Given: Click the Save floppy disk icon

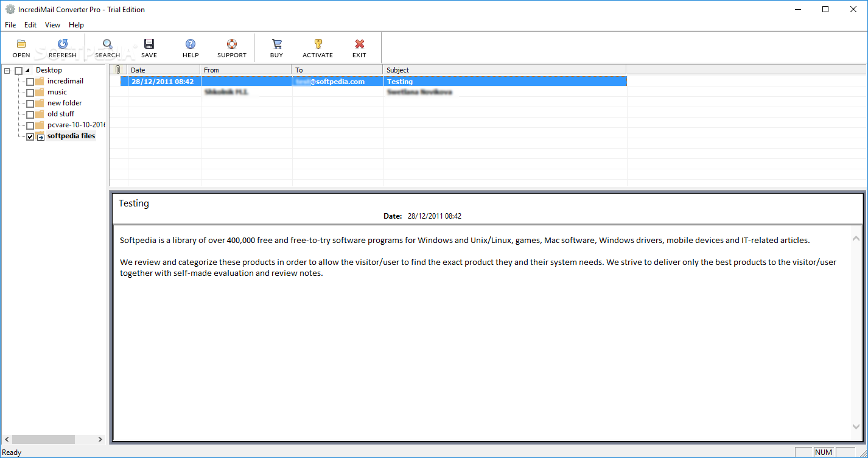Looking at the screenshot, I should pyautogui.click(x=149, y=44).
